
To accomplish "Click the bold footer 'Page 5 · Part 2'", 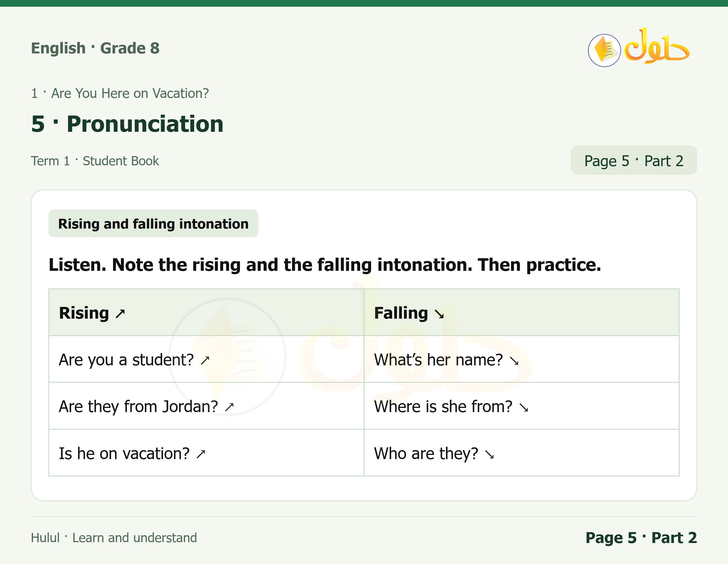I will 641,538.
